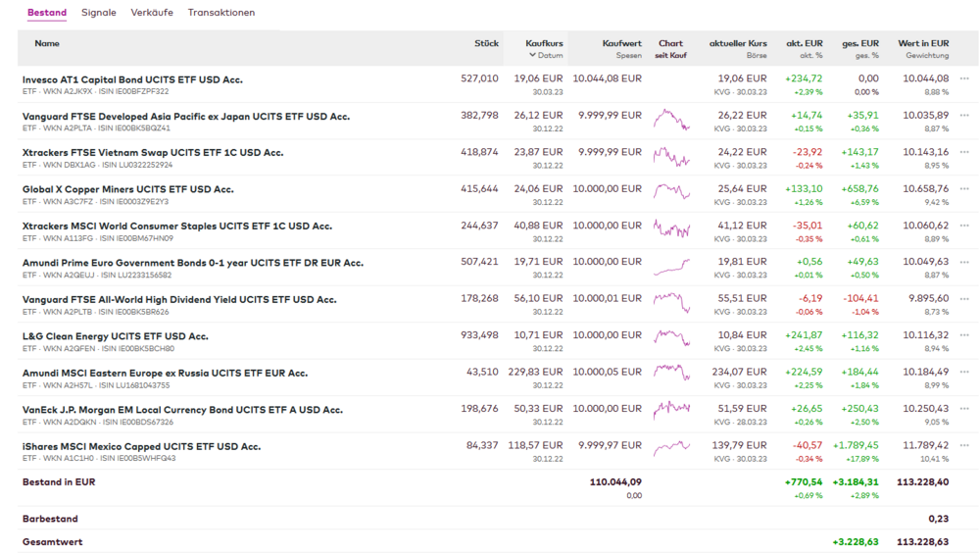Sort by Wert in EUR column header
The width and height of the screenshot is (980, 554).
point(923,43)
